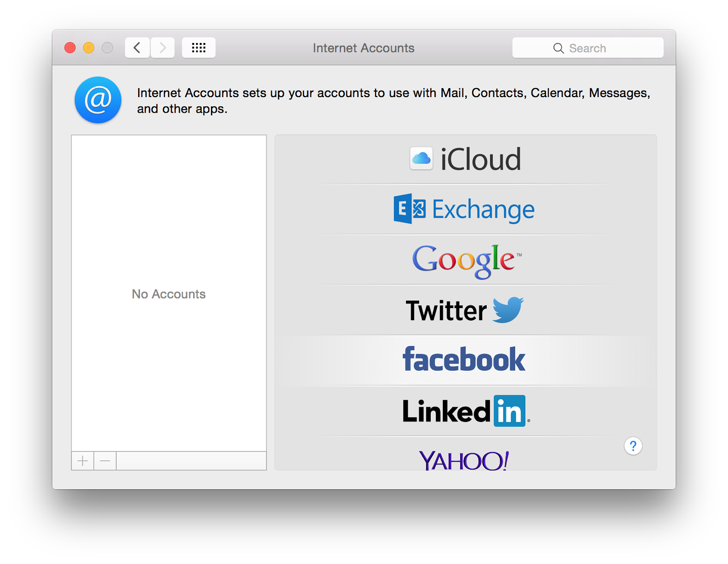Close the window with the red button
Screen dimensions: 728x564
70,48
